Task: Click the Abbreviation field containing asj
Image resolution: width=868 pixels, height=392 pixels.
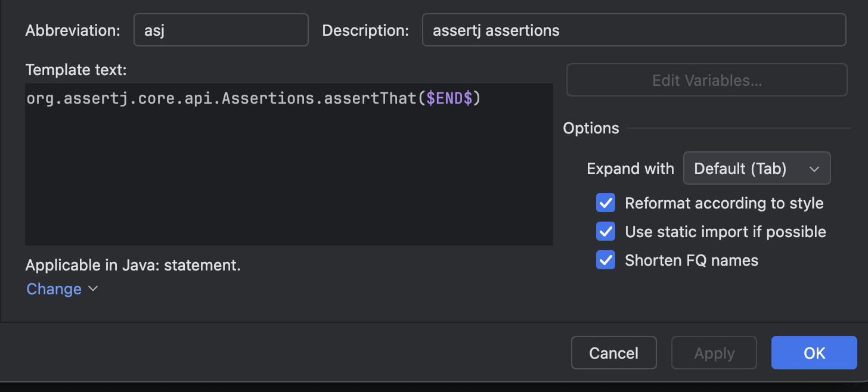Action: (221, 30)
